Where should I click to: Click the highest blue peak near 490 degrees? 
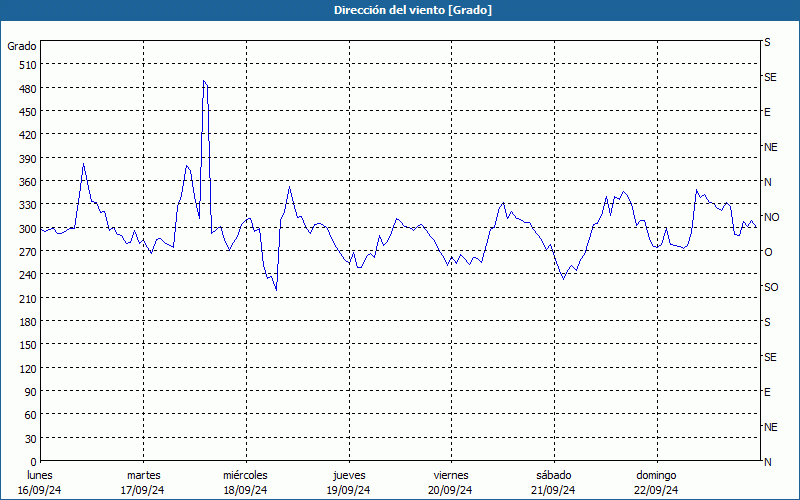point(204,81)
